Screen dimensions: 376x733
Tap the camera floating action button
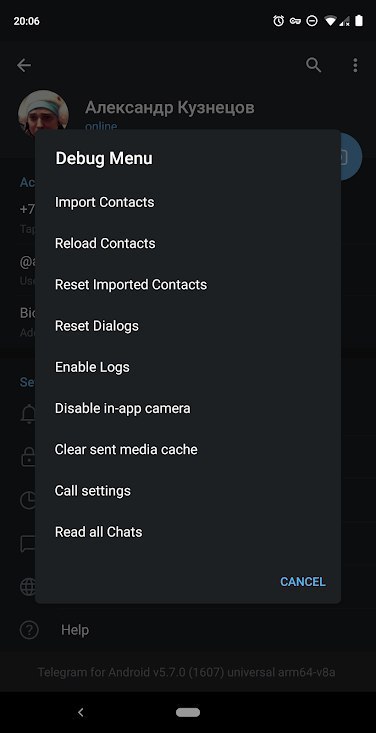(x=351, y=156)
